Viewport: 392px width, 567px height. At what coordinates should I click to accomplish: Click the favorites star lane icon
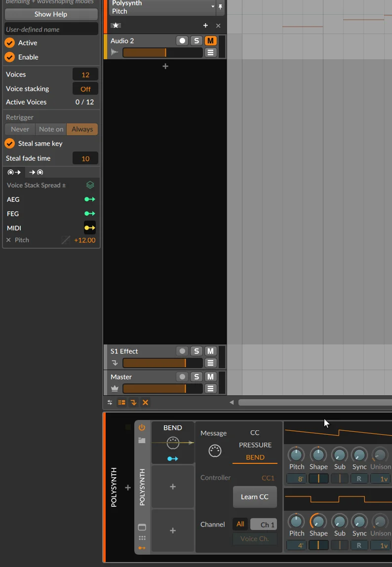click(x=116, y=25)
